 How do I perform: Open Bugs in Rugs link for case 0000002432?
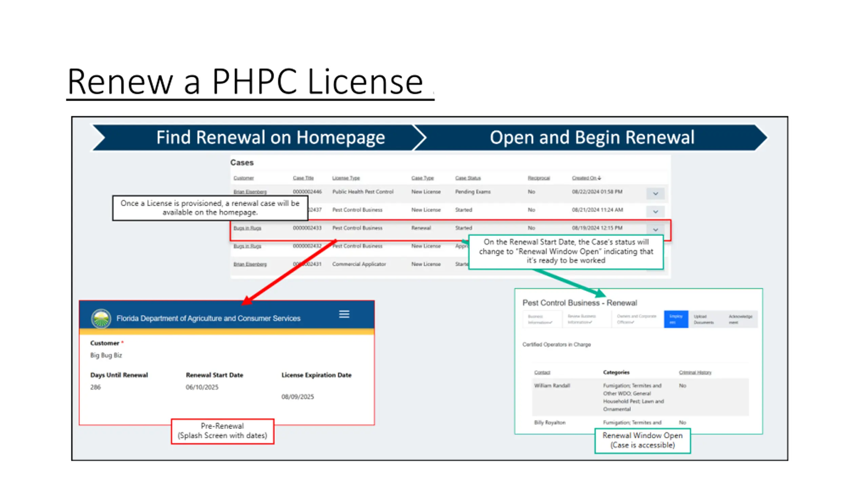click(247, 246)
